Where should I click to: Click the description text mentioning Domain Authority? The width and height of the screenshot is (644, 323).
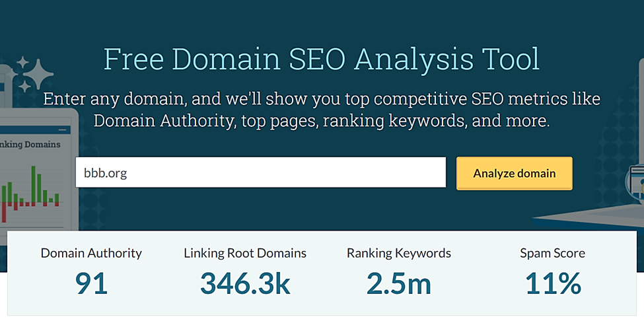click(x=322, y=111)
